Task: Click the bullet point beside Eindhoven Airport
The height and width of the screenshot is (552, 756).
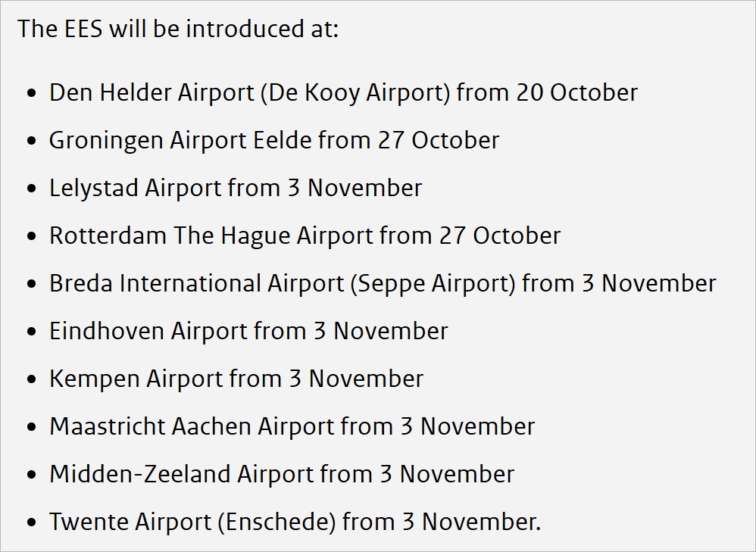Action: [31, 332]
